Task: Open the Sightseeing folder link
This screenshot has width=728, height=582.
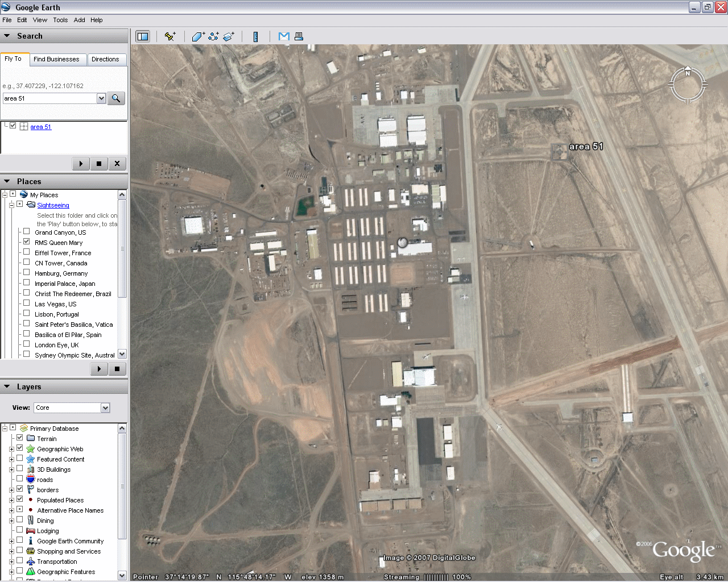Action: (x=53, y=205)
